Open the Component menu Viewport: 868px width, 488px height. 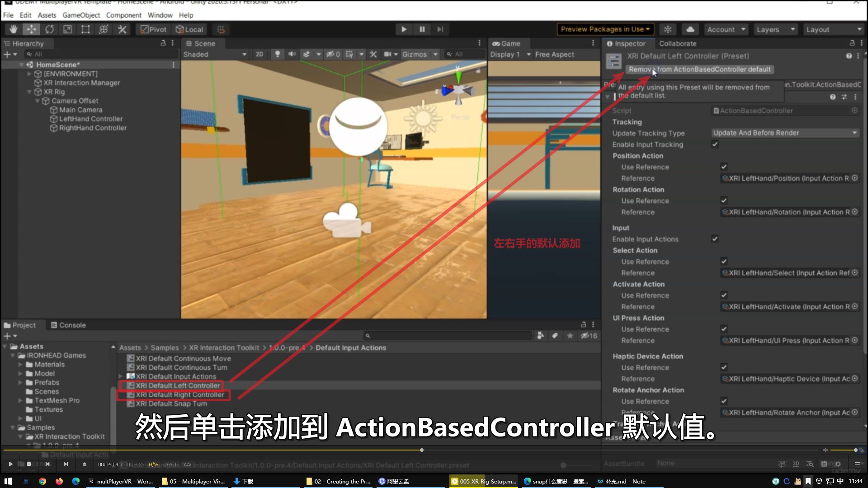pos(123,15)
